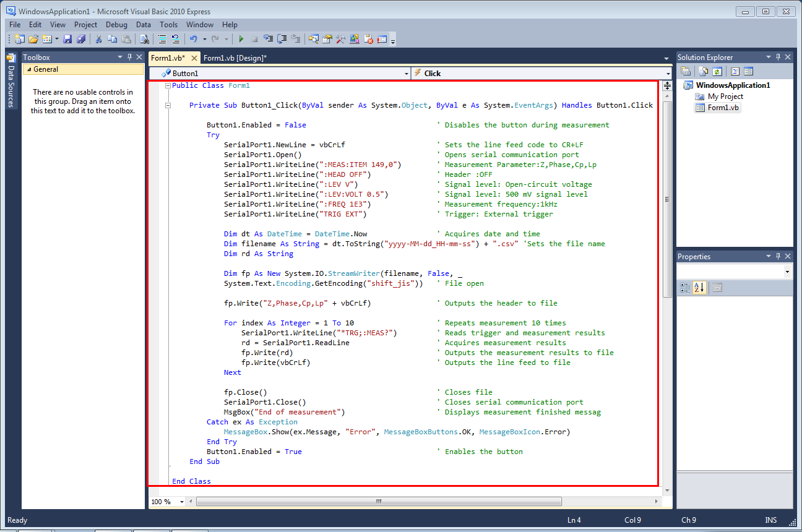Click Refresh icon in Solution Explorer
The height and width of the screenshot is (532, 802).
tap(717, 71)
